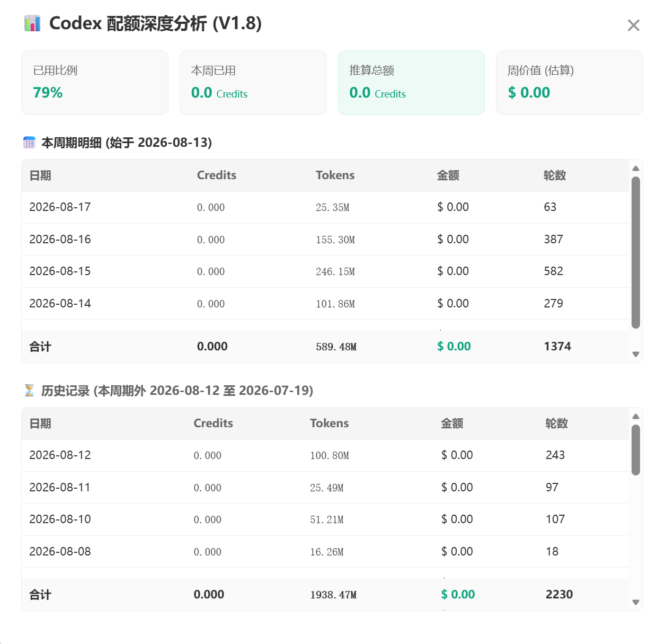Click the Tokens column header in current-period table

pyautogui.click(x=335, y=175)
